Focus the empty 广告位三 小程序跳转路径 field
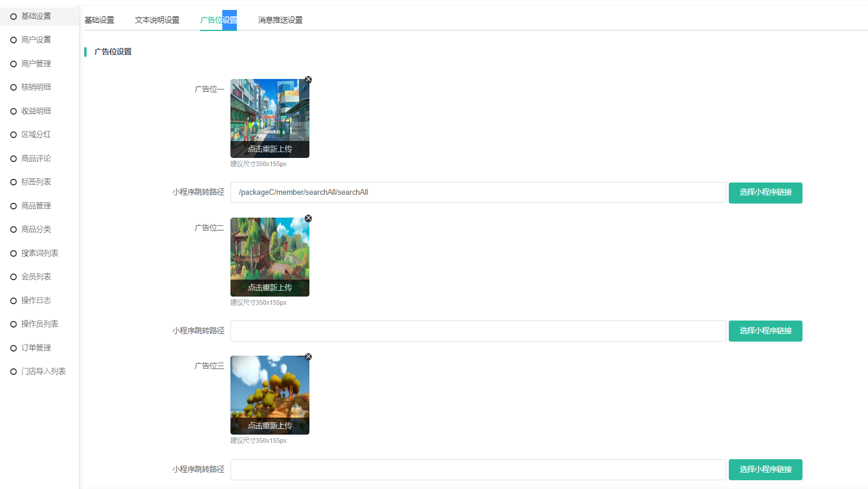This screenshot has width=868, height=489. point(478,470)
